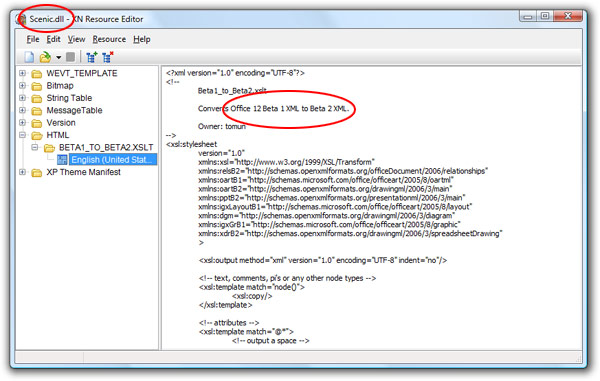Click the Add resource toolbar icon

92,57
